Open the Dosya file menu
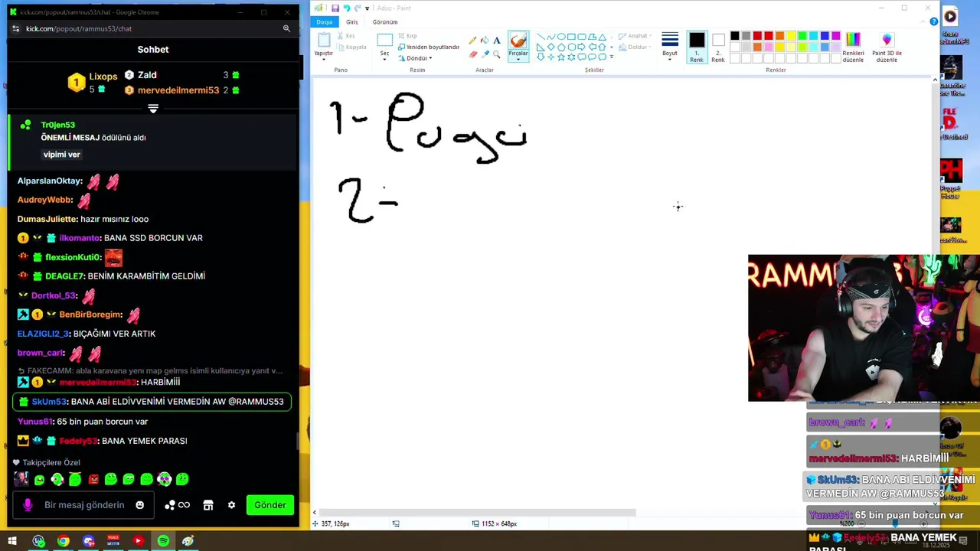This screenshot has width=980, height=551. pyautogui.click(x=325, y=21)
